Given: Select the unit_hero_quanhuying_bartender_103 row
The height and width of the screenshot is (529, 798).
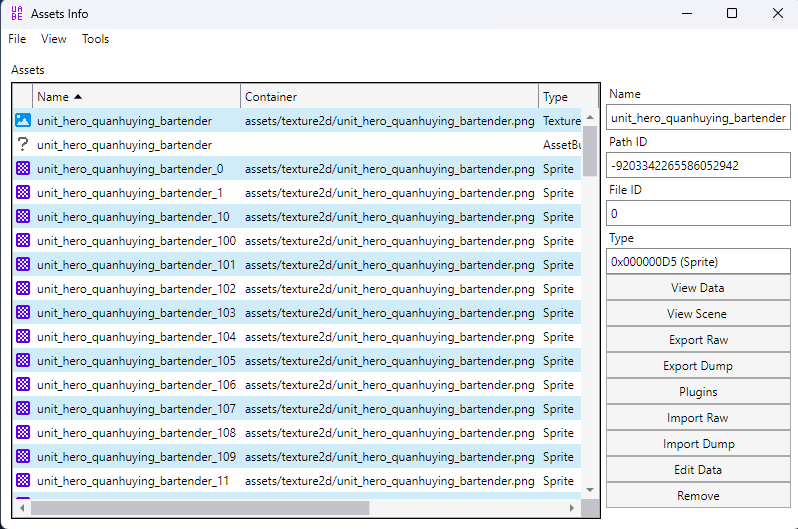Looking at the screenshot, I should [x=136, y=313].
